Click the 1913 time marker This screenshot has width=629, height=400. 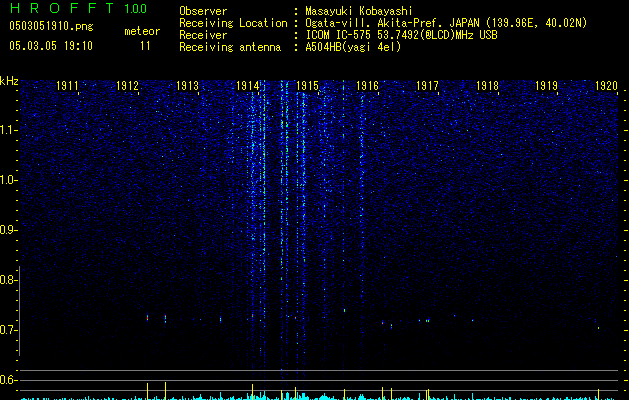(187, 86)
